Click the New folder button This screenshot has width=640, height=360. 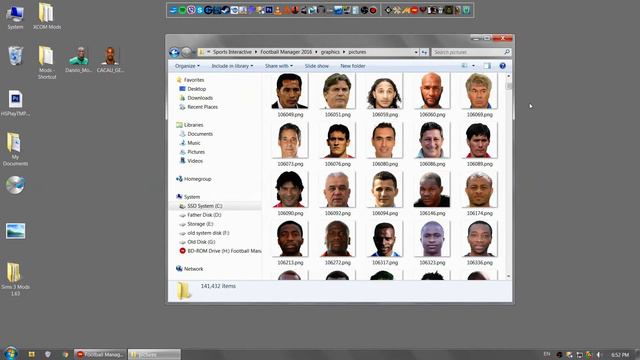[x=353, y=66]
